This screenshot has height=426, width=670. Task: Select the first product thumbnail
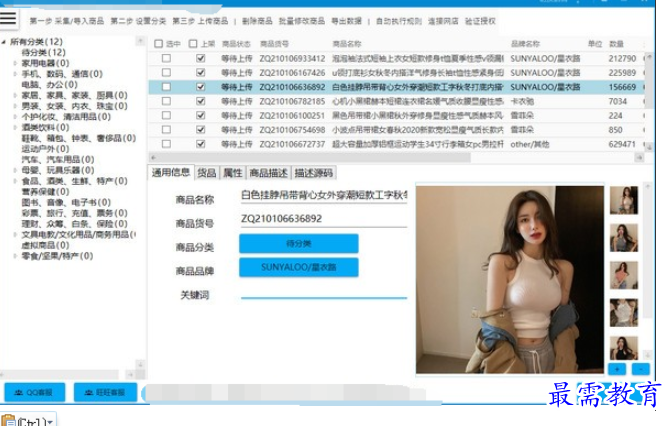623,200
